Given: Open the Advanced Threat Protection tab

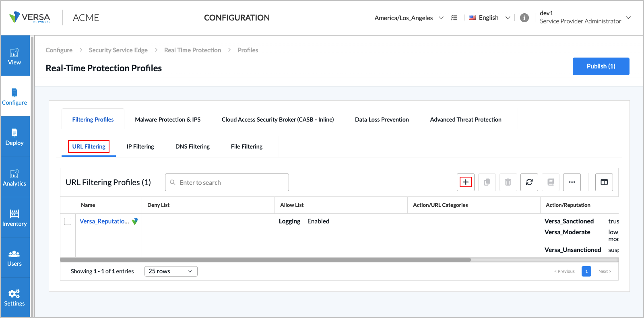Looking at the screenshot, I should [x=466, y=120].
